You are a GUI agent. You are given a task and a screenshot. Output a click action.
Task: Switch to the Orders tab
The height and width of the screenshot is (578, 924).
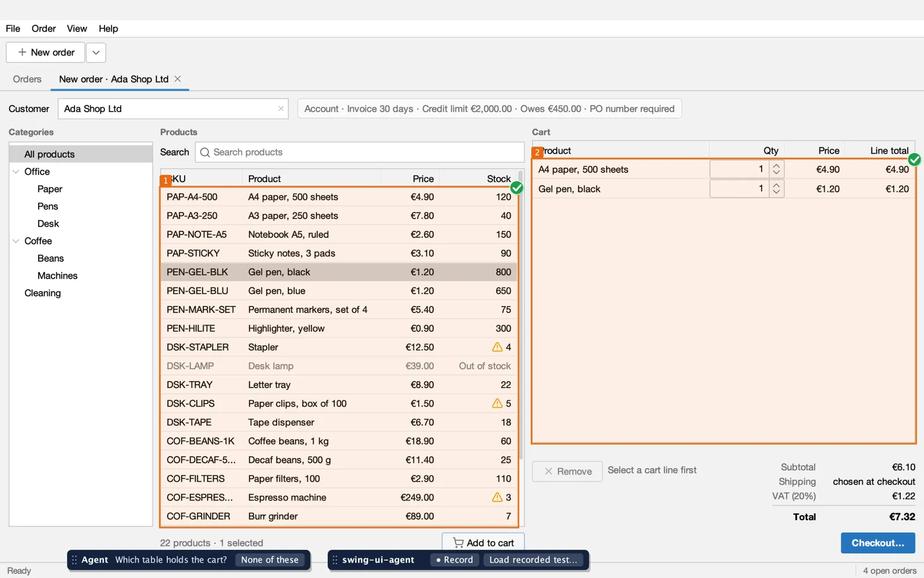[x=27, y=79]
